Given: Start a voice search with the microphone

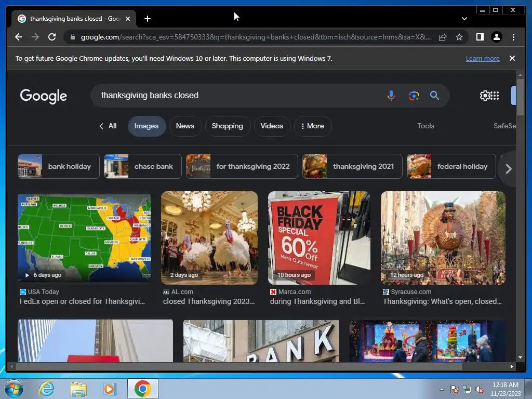Looking at the screenshot, I should coord(391,96).
